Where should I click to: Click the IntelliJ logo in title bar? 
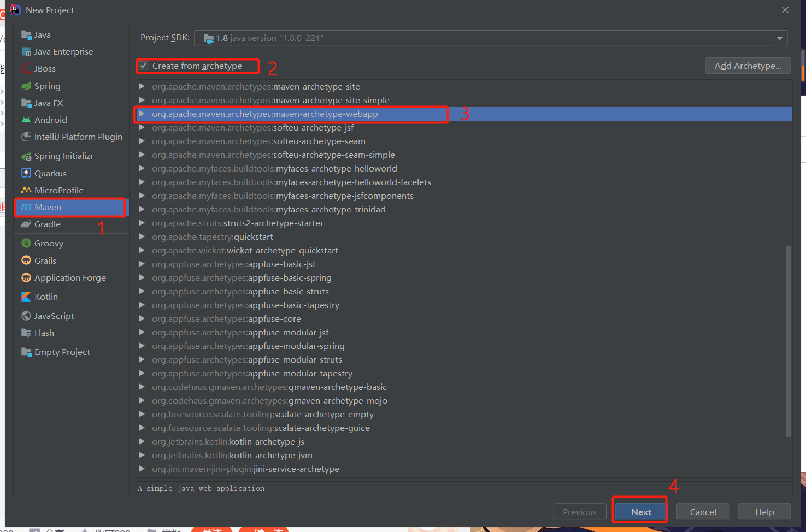pyautogui.click(x=15, y=10)
